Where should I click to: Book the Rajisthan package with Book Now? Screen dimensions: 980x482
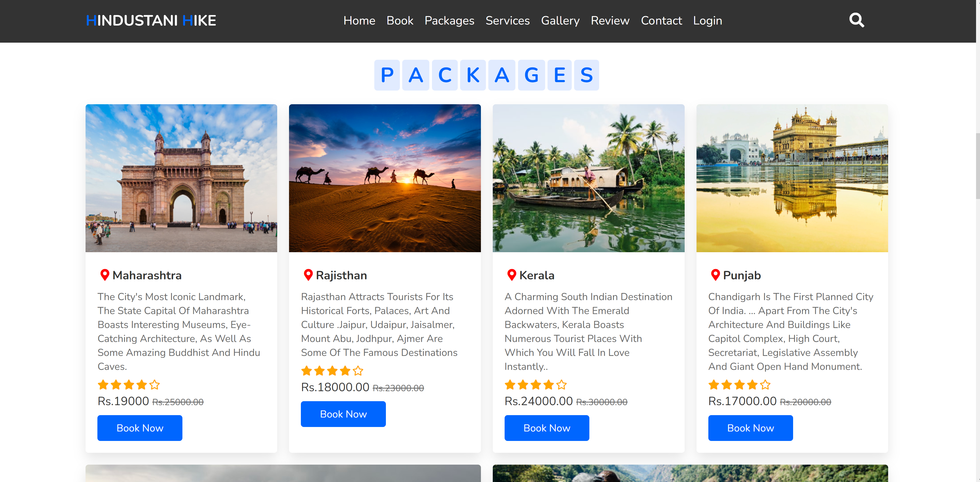pyautogui.click(x=343, y=414)
